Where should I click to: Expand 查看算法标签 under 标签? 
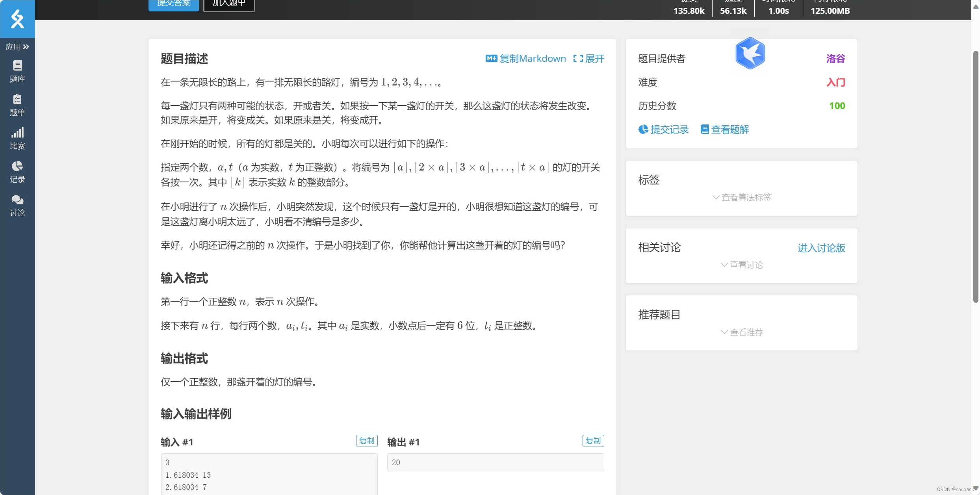tap(742, 197)
